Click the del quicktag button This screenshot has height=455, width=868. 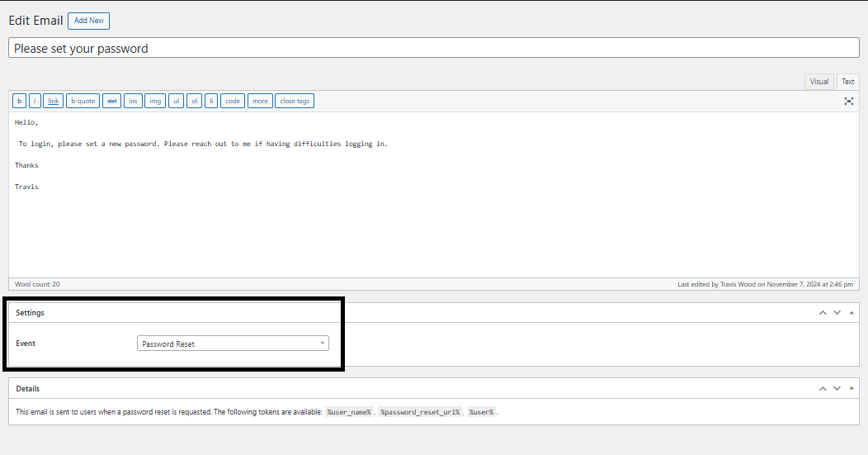click(x=112, y=101)
